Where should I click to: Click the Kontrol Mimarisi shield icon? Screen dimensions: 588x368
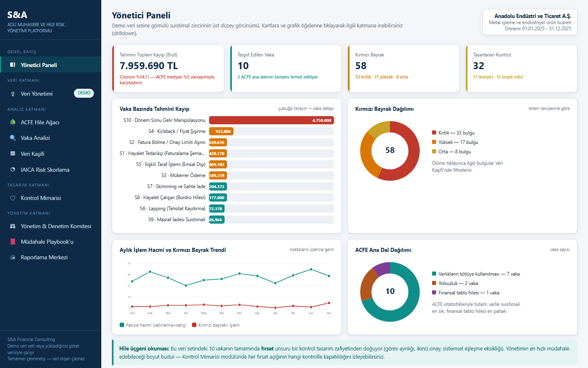point(13,198)
